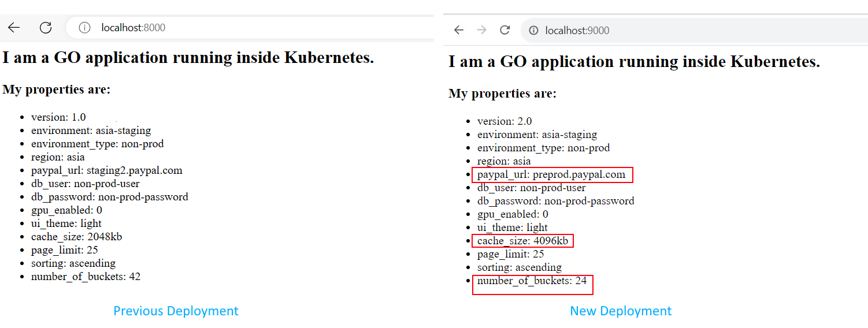Open site info icon beside localhost:8000
The width and height of the screenshot is (868, 328).
(x=85, y=28)
